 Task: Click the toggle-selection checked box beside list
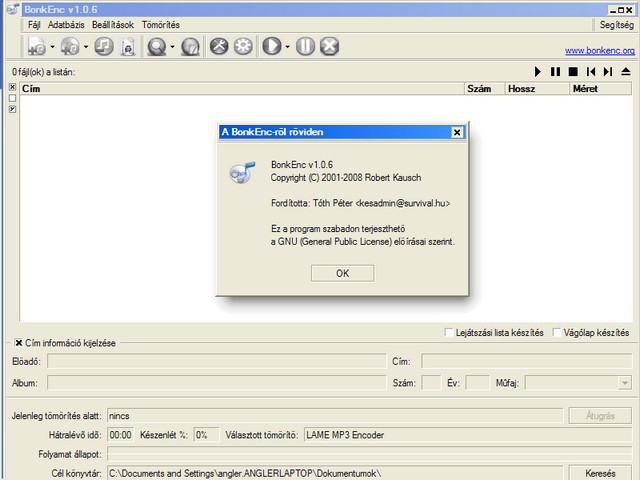[x=13, y=109]
